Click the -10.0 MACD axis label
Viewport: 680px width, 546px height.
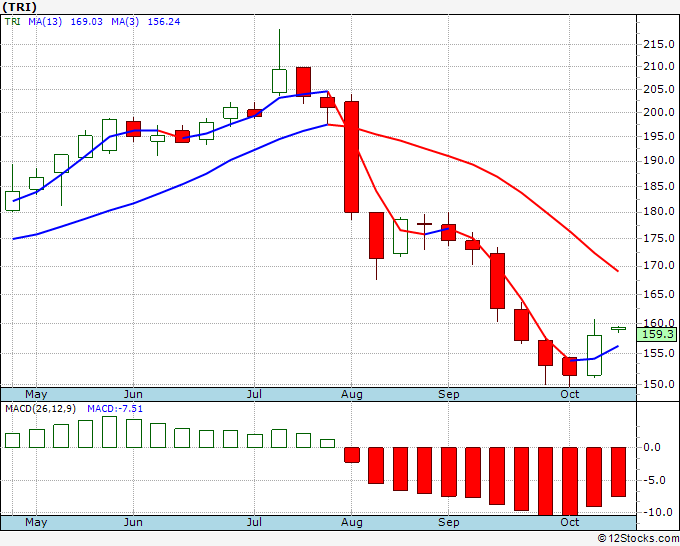point(659,512)
